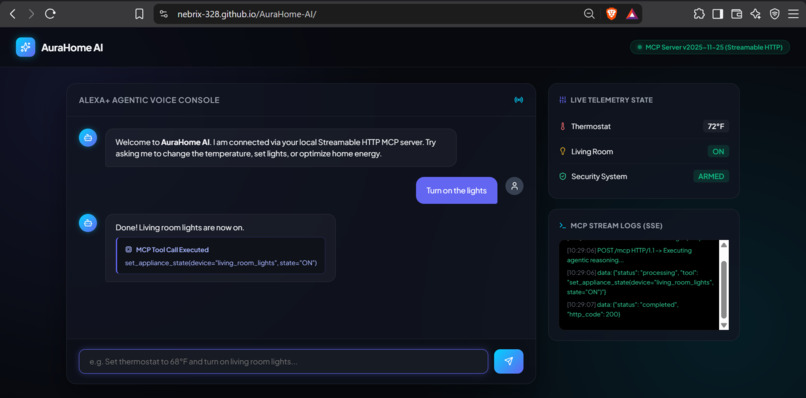This screenshot has height=398, width=806.
Task: Click the MCP Tool Call Executed icon
Action: pos(129,249)
